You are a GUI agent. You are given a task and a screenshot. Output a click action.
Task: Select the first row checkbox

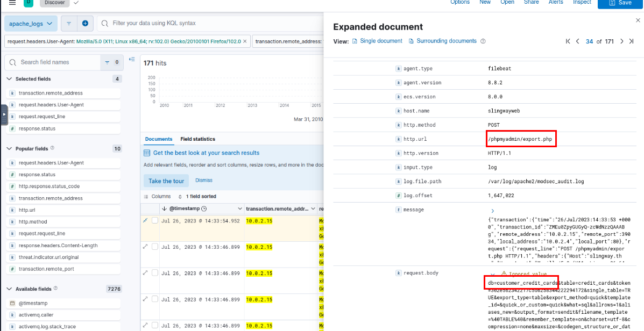pyautogui.click(x=155, y=221)
